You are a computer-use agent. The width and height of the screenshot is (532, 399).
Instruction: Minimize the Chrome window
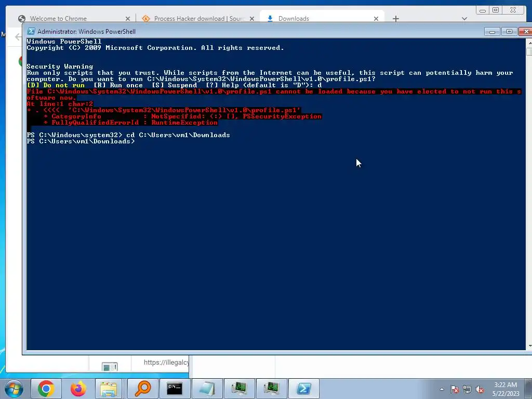point(483,10)
